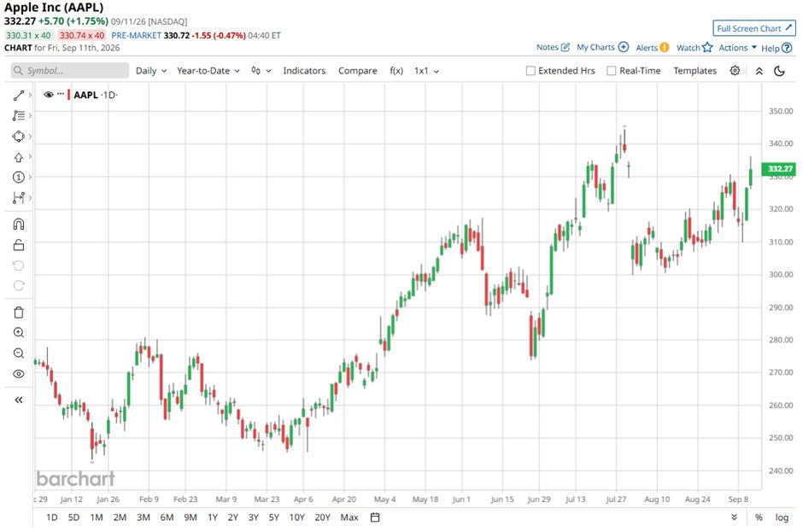Activate the magnet snap tool

(19, 225)
